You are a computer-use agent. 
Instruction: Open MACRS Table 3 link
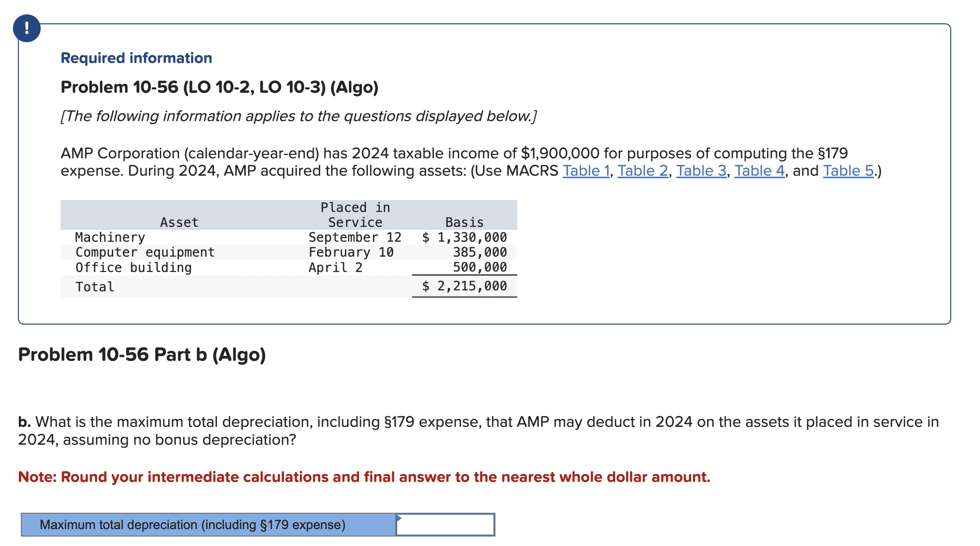[x=701, y=170]
